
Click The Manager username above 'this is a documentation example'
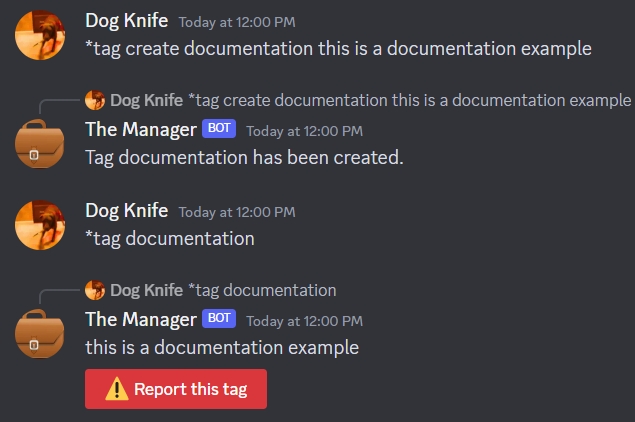(x=140, y=319)
